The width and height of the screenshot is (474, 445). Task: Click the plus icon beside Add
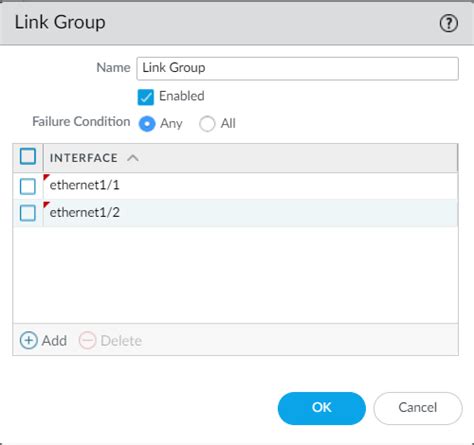[29, 340]
